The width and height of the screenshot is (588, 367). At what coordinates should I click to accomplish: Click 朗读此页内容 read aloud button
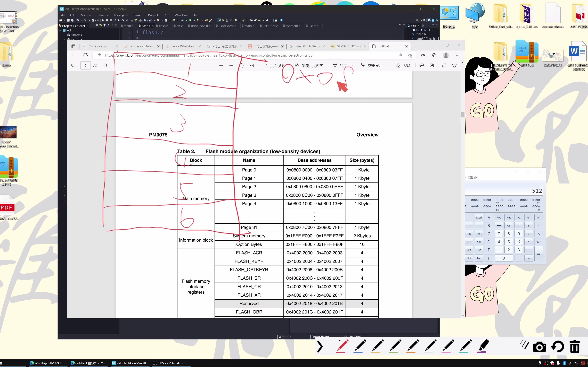(309, 66)
